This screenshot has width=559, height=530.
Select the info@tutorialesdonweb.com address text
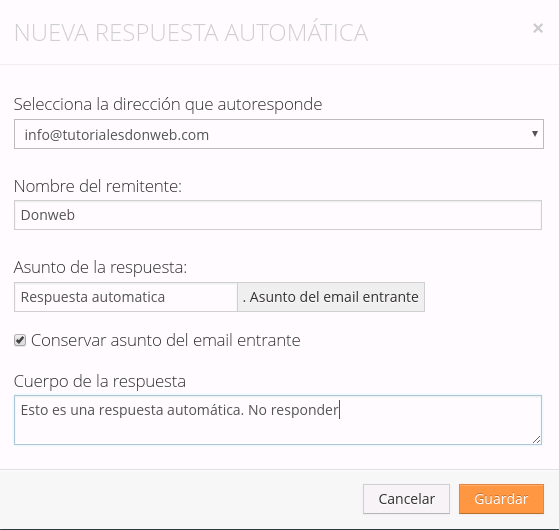pyautogui.click(x=117, y=135)
